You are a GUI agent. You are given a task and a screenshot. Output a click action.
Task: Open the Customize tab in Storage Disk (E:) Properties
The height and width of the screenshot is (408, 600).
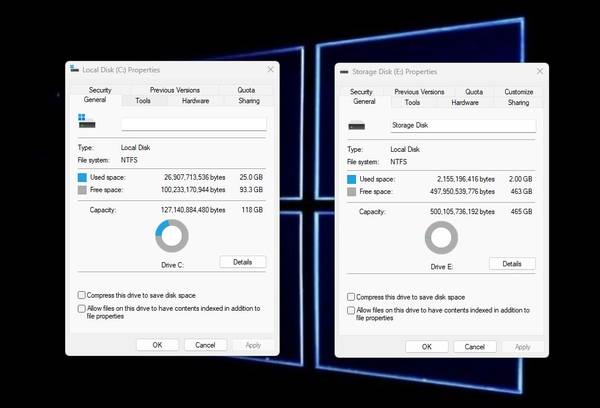[518, 92]
